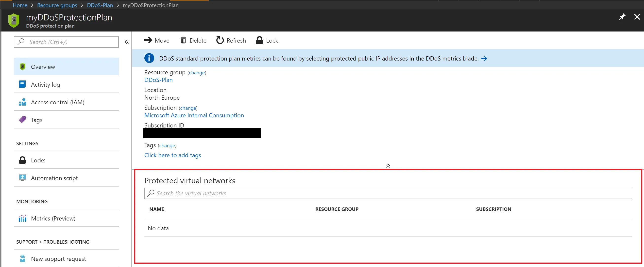Choose Refresh in the toolbar
The height and width of the screenshot is (267, 644).
pyautogui.click(x=231, y=40)
